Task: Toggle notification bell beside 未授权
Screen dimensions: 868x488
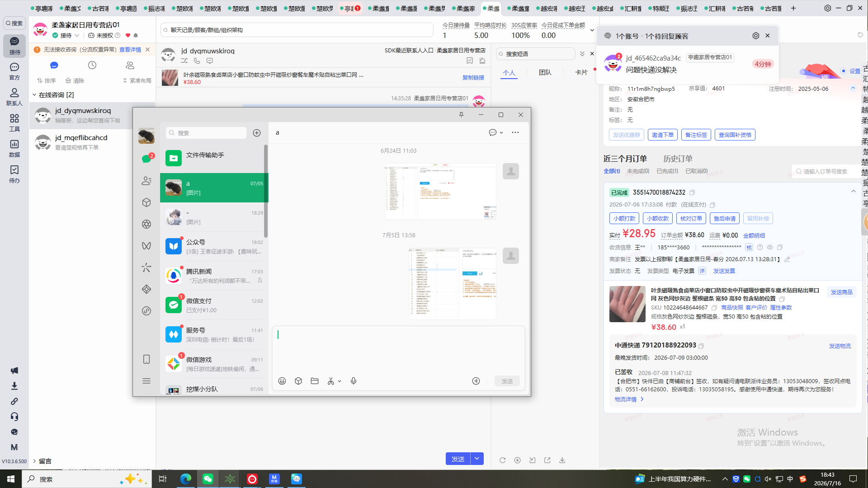Action: coord(136,35)
